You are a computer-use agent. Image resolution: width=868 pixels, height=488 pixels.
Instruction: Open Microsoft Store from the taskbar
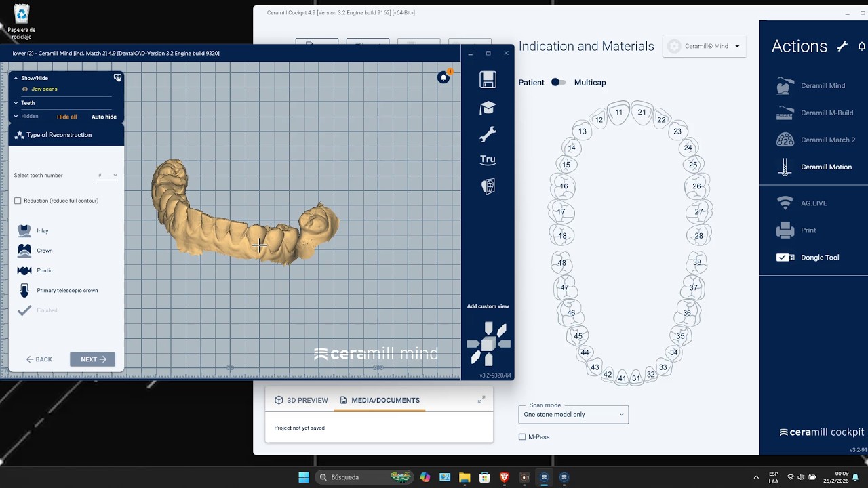(x=484, y=477)
